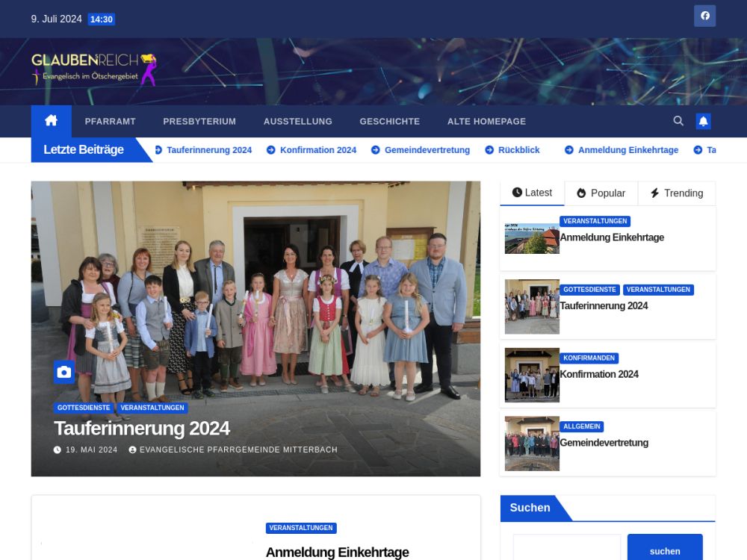Screen dimensions: 747x560
Task: Click the Konfirmanden category badge
Action: (589, 358)
